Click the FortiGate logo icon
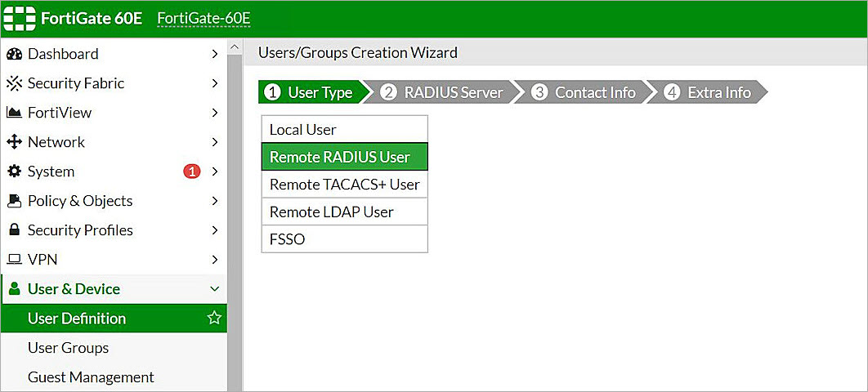Image resolution: width=868 pixels, height=392 pixels. tap(19, 18)
